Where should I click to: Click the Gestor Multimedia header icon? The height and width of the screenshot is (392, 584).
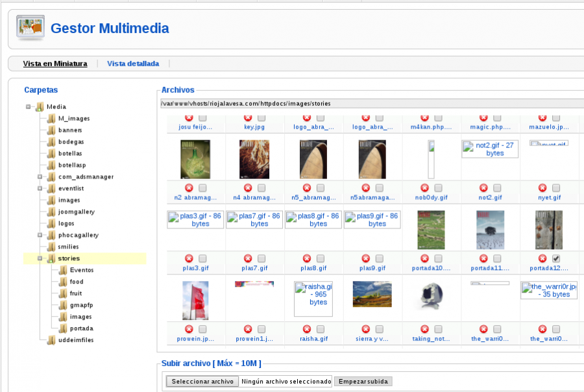click(30, 29)
